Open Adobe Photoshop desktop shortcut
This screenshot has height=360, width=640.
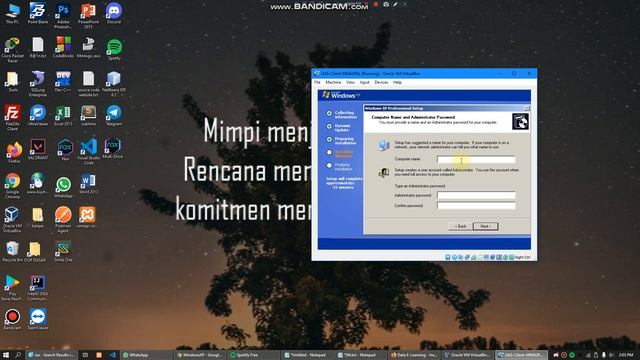click(63, 16)
